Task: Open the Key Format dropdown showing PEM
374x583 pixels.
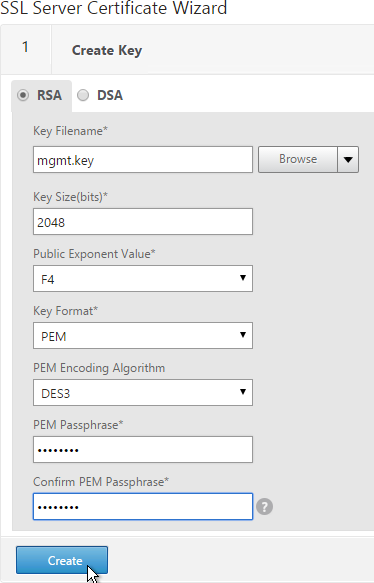Action: coord(143,336)
